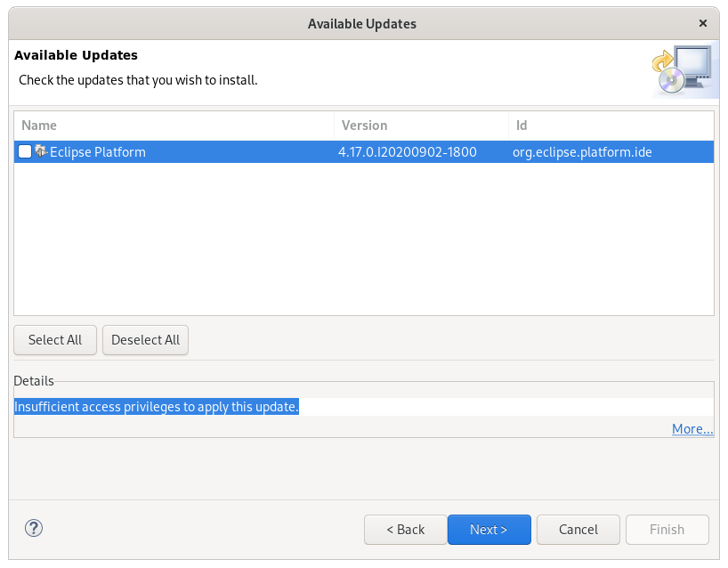Viewport: 728px width, 568px height.
Task: Proceed with the Next button
Action: tap(489, 530)
